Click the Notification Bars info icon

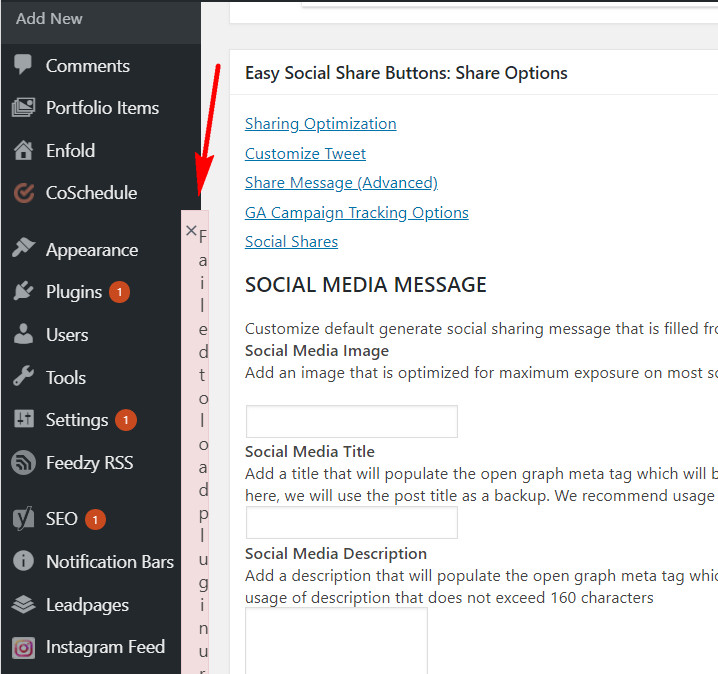(x=23, y=561)
